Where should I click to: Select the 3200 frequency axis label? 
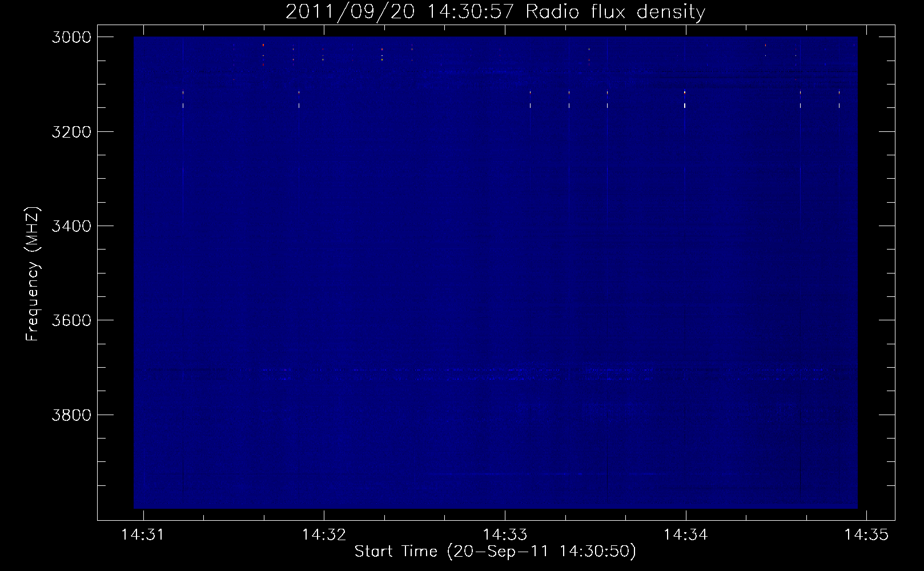click(71, 132)
